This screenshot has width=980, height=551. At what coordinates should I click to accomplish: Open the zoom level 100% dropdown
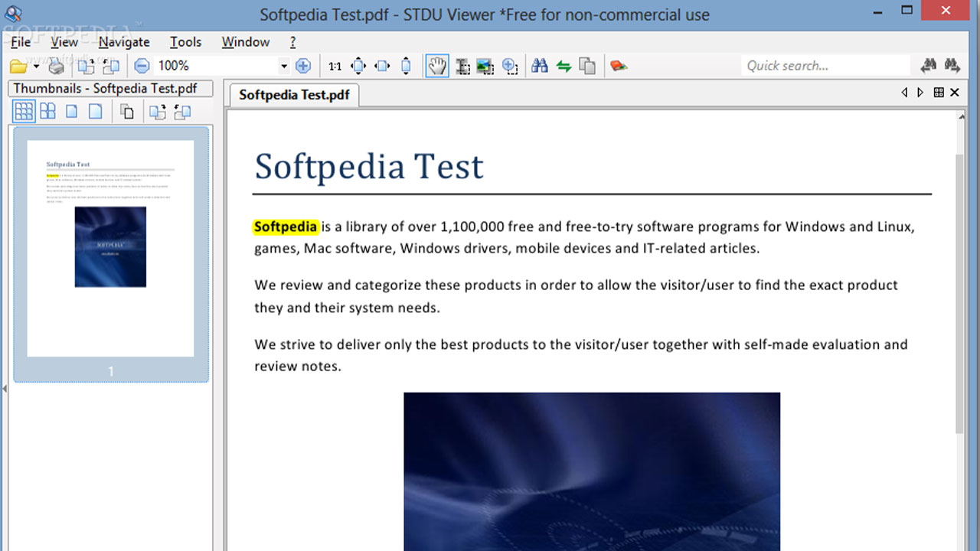(283, 67)
